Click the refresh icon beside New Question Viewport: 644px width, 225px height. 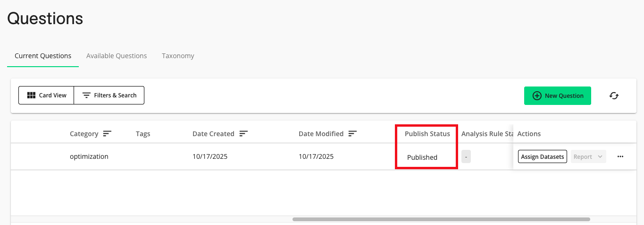[x=614, y=95]
